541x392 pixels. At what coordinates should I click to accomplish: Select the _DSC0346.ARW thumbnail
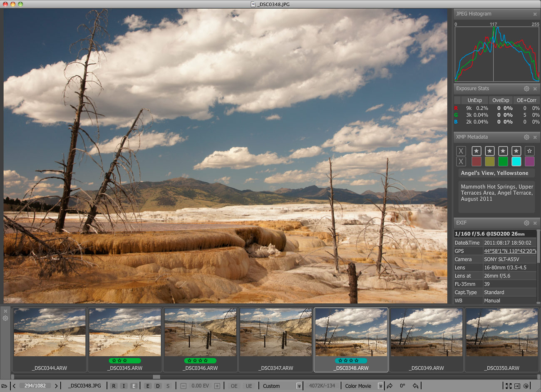click(200, 333)
